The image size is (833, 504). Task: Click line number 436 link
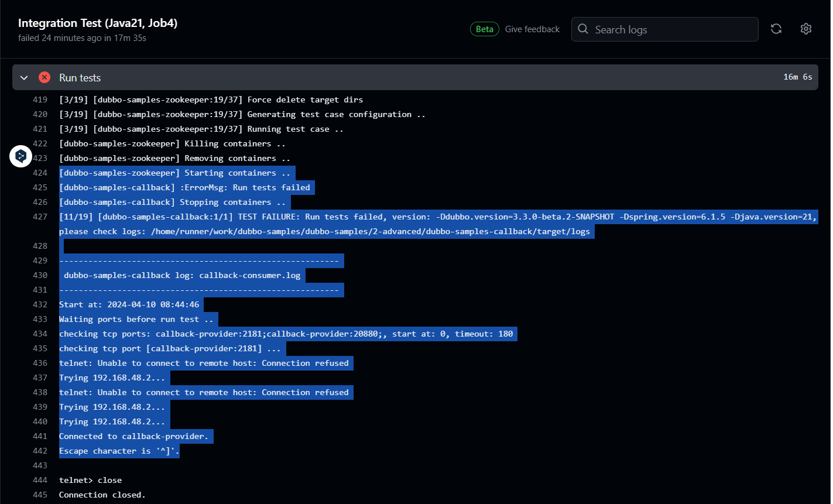click(x=40, y=364)
